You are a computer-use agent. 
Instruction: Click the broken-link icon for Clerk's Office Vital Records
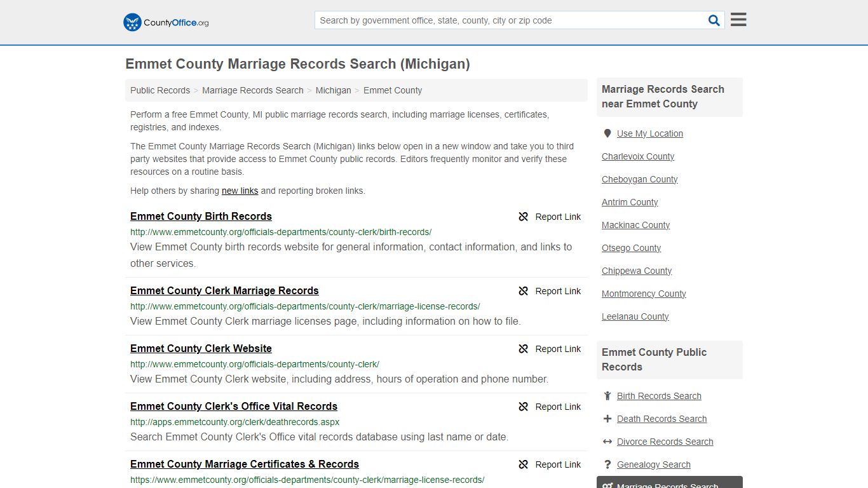524,407
